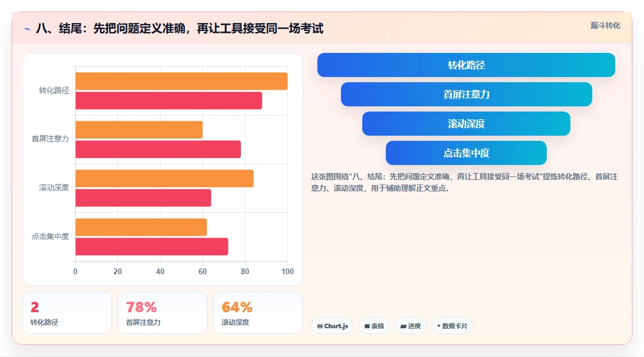Click the red bar for 转化路径
644x357 pixels.
pyautogui.click(x=169, y=101)
